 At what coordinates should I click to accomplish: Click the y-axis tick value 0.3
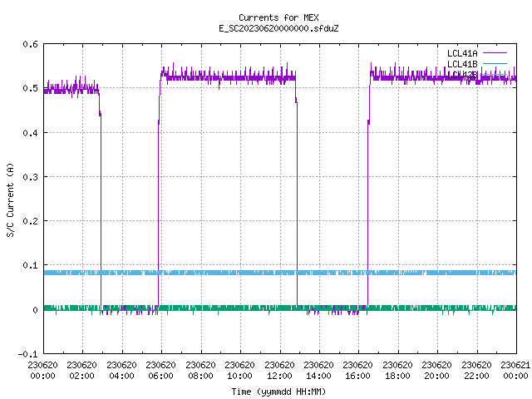point(30,177)
